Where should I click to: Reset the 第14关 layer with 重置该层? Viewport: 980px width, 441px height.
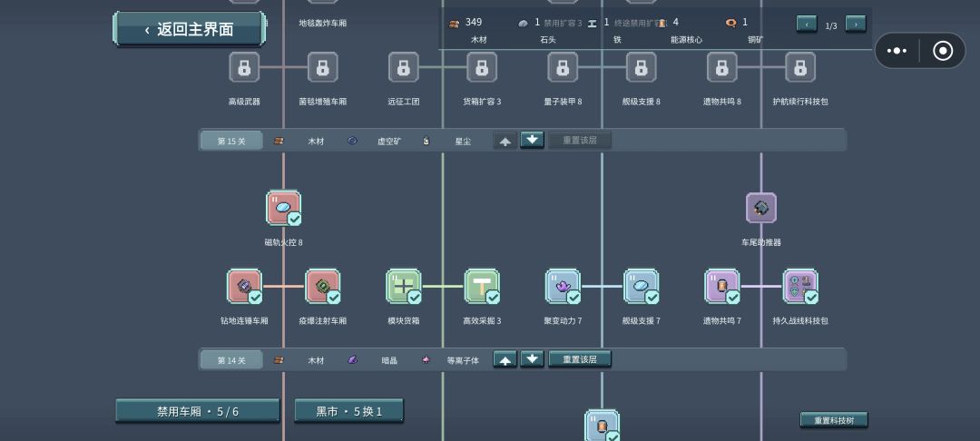pos(579,360)
